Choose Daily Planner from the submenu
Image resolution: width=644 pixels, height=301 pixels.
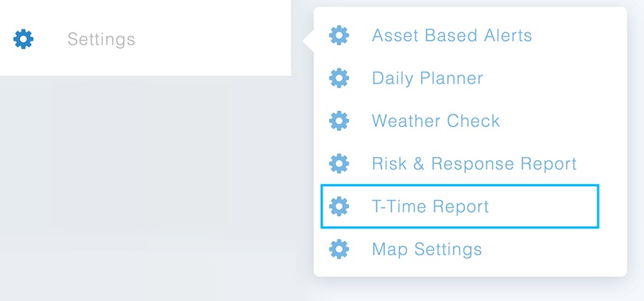pos(427,78)
